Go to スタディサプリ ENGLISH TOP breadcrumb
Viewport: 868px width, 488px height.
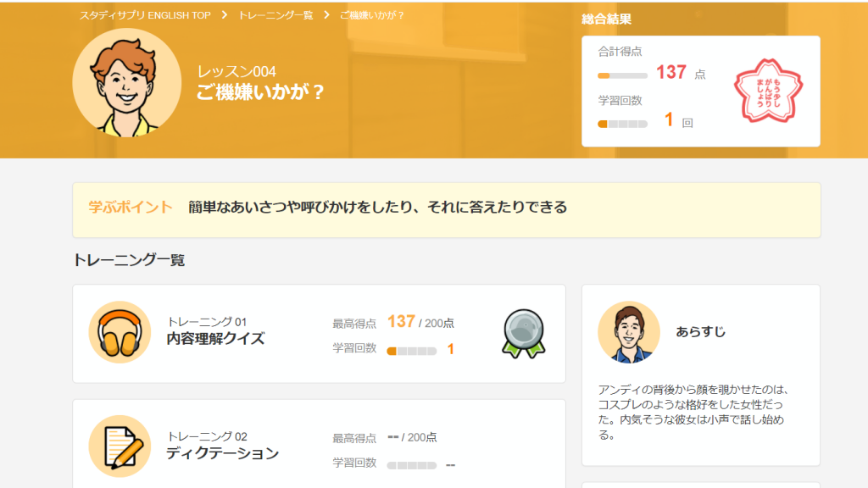pos(145,15)
